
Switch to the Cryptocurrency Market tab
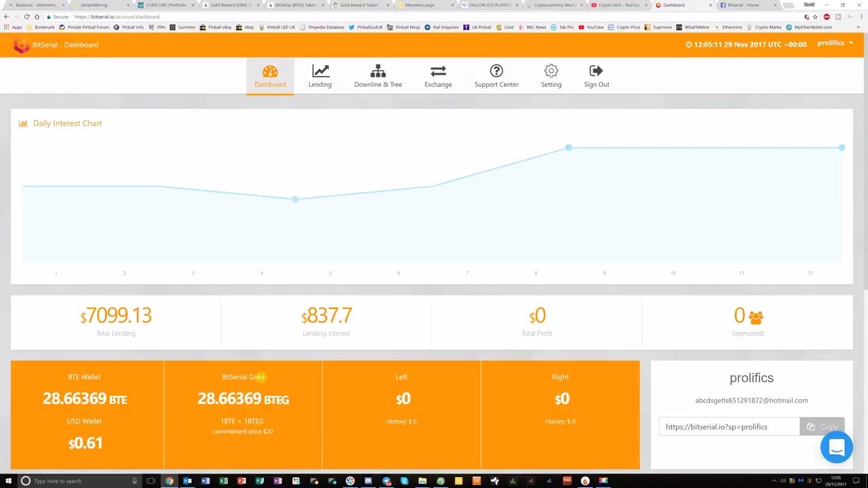pos(553,5)
